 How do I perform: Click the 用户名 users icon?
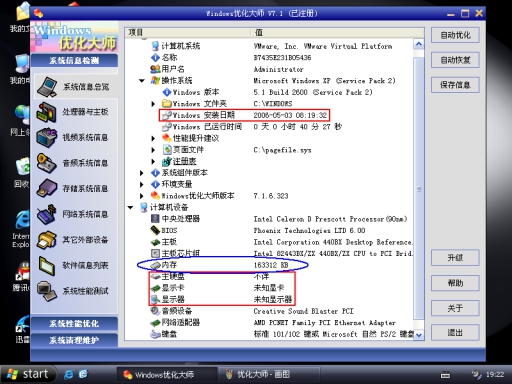[x=155, y=69]
